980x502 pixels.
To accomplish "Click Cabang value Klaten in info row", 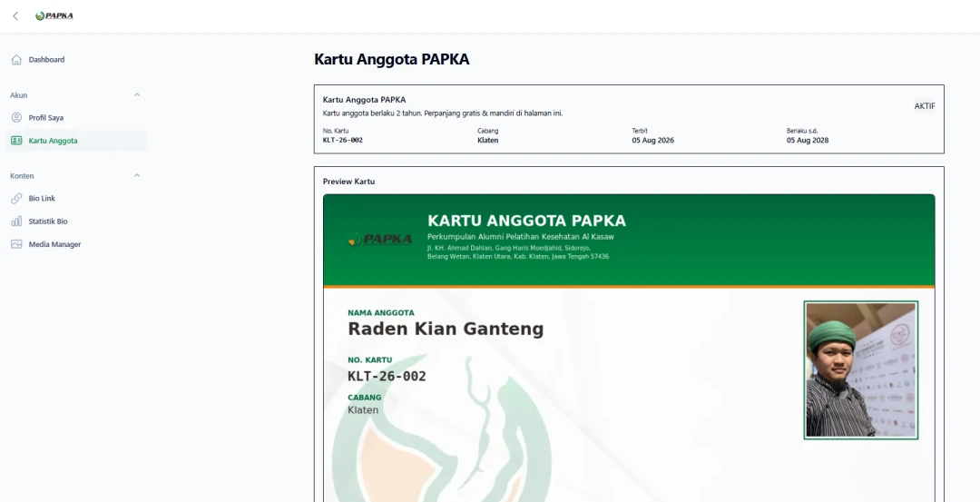I will (487, 140).
